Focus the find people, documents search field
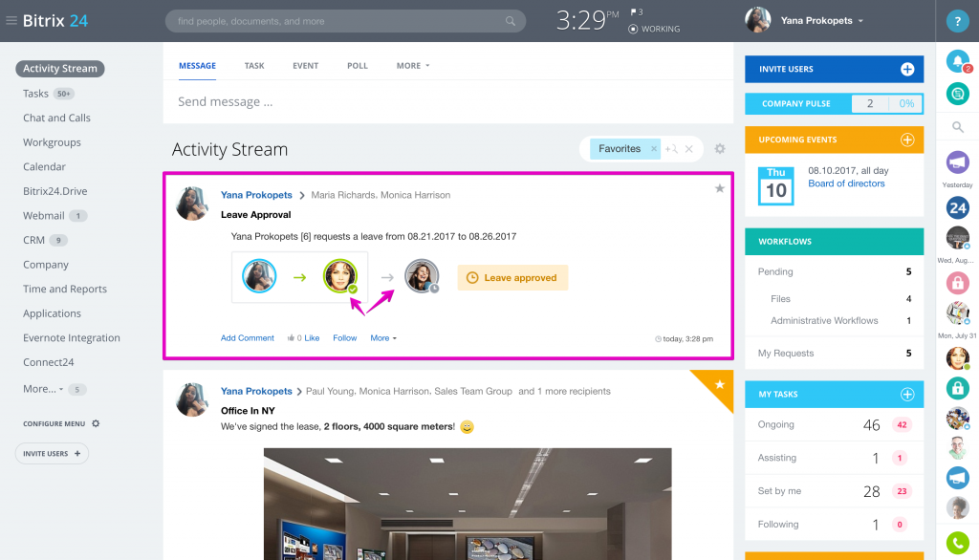The width and height of the screenshot is (979, 560). tap(345, 21)
